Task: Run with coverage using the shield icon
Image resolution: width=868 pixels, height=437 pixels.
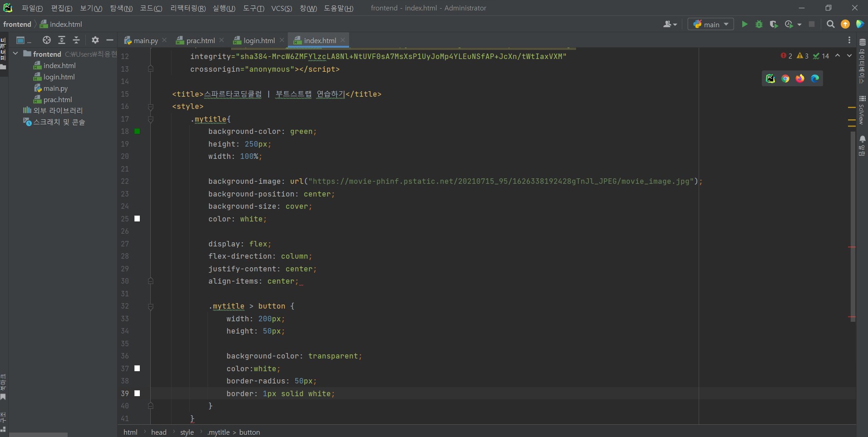Action: tap(774, 25)
